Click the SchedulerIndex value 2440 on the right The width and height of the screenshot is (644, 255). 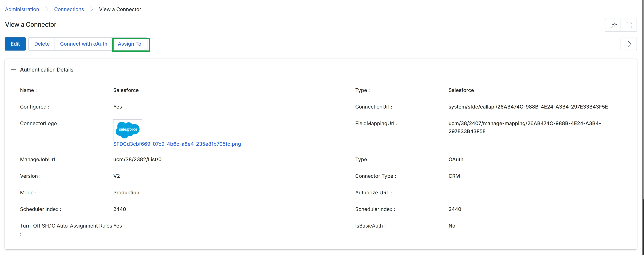pos(455,209)
